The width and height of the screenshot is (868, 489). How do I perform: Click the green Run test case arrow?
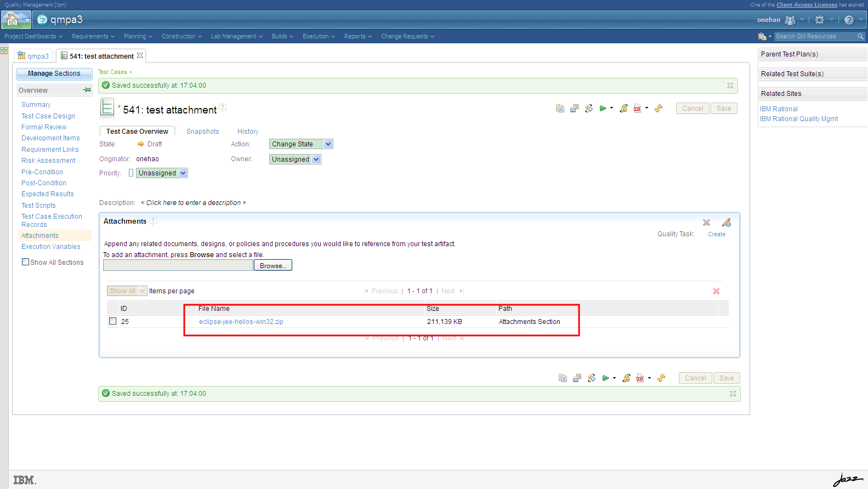point(603,109)
